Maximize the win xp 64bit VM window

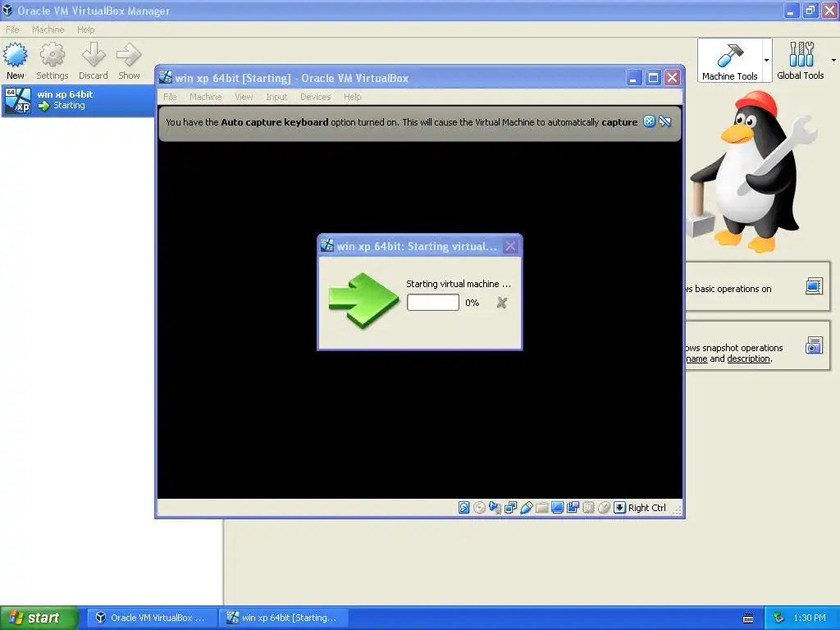[x=653, y=78]
